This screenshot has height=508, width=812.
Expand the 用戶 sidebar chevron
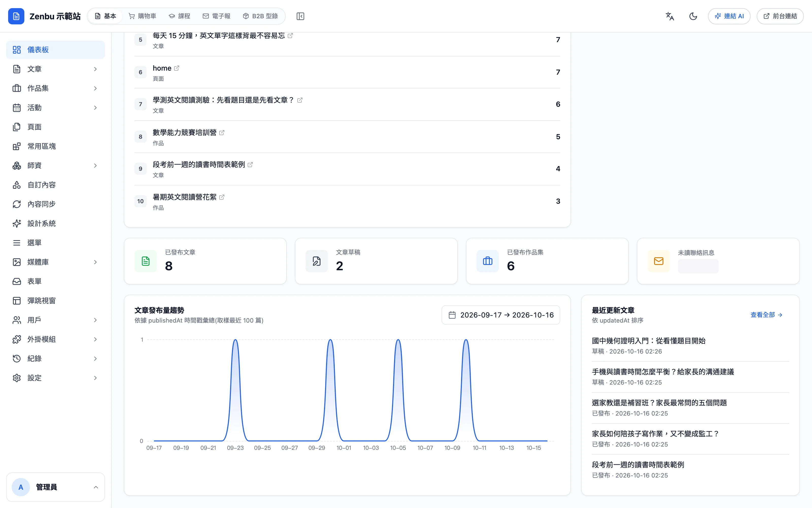tap(95, 320)
